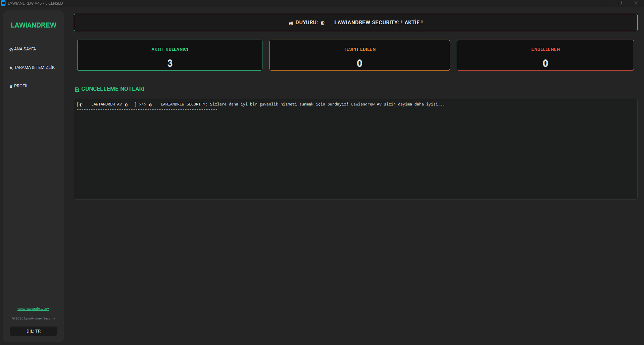Click the notes icon beside GÜNCELLEME NOTLARI
644x345 pixels.
click(x=77, y=89)
